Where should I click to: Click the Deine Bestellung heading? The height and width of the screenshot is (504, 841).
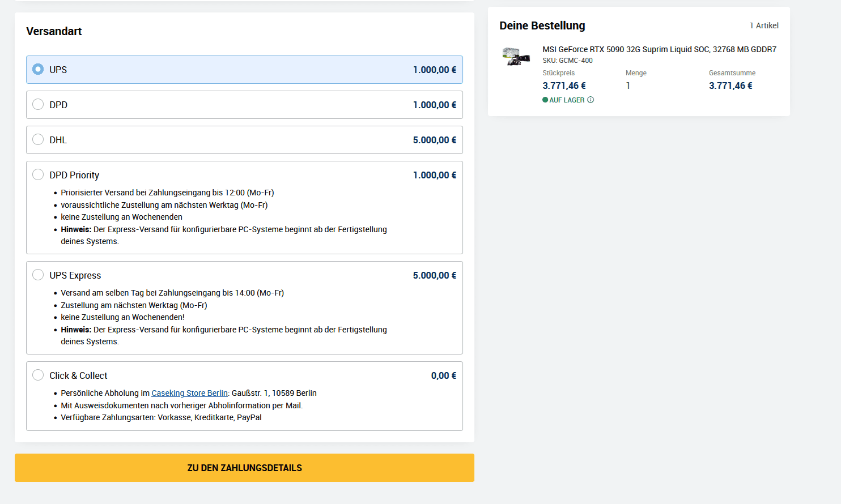(x=542, y=25)
